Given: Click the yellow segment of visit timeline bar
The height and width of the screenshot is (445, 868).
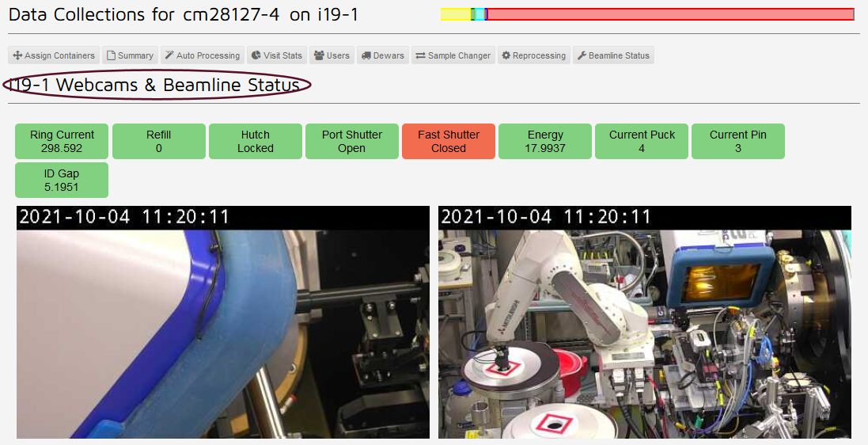Looking at the screenshot, I should pyautogui.click(x=455, y=14).
